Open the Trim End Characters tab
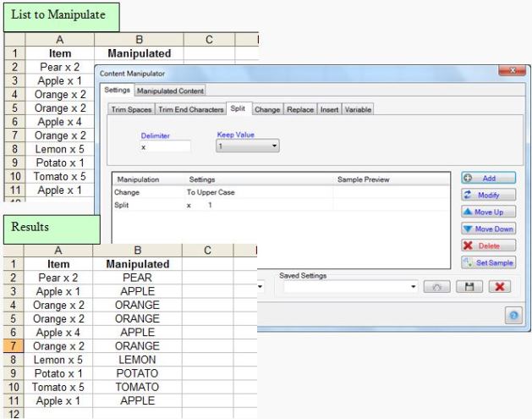The width and height of the screenshot is (532, 419). [x=190, y=109]
